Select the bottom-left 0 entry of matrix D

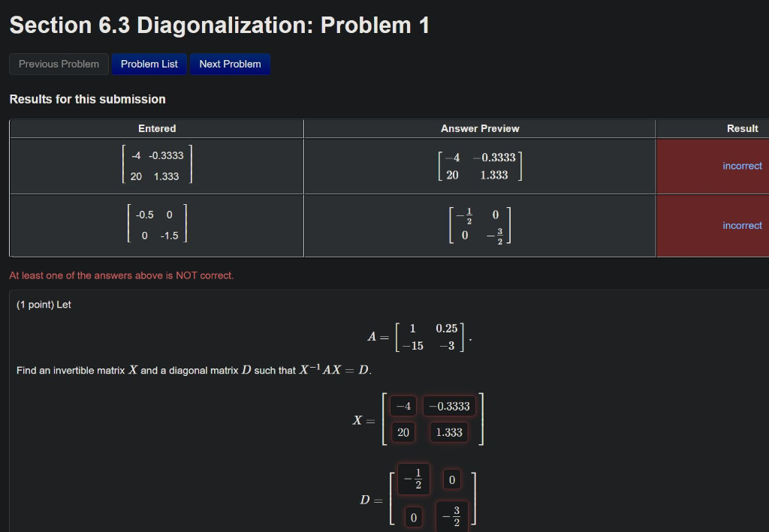(x=412, y=515)
